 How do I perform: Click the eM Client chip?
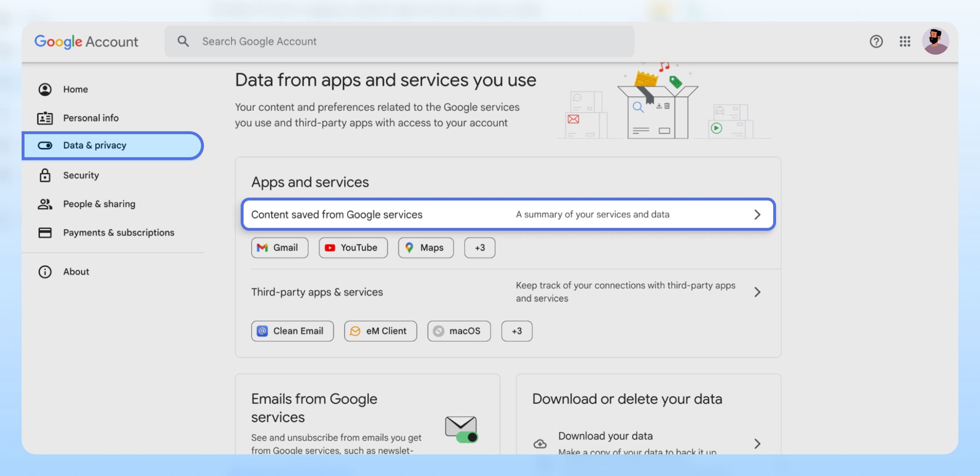point(380,331)
